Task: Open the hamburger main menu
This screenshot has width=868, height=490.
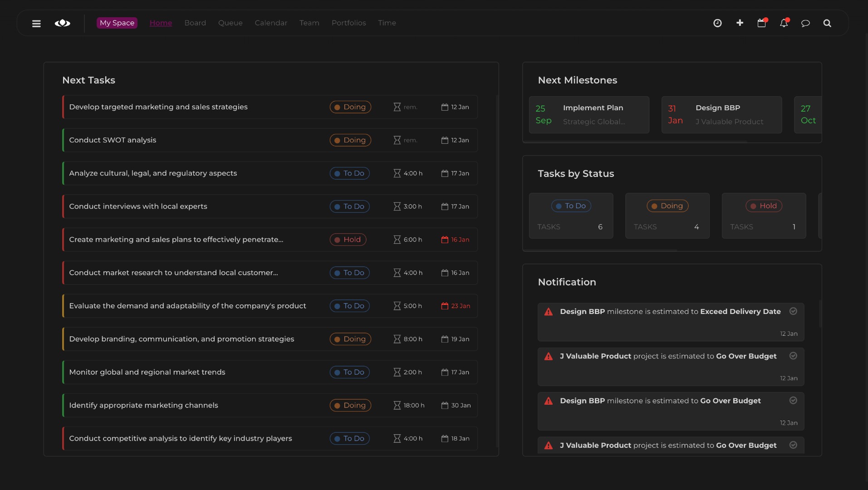Action: point(36,23)
